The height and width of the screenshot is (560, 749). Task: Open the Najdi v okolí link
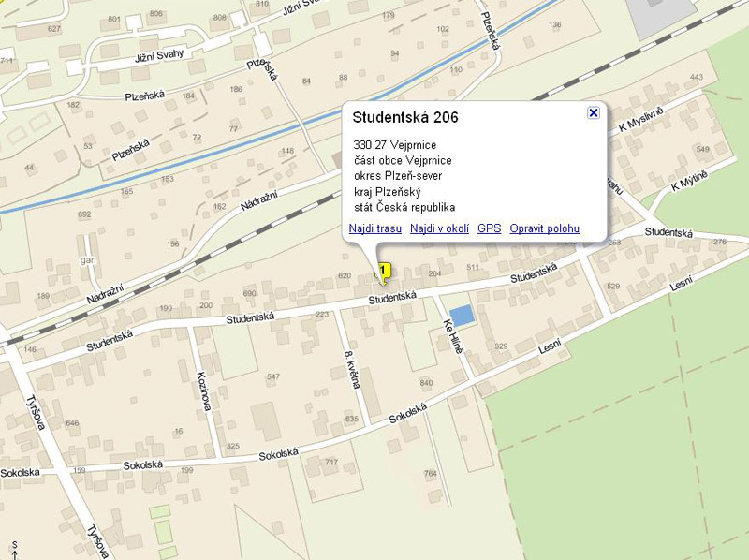click(439, 228)
